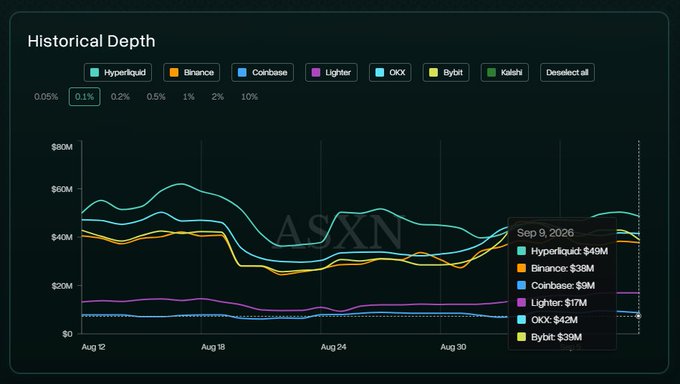Image resolution: width=680 pixels, height=384 pixels.
Task: Click the Aug 24 x-axis label
Action: tap(333, 347)
